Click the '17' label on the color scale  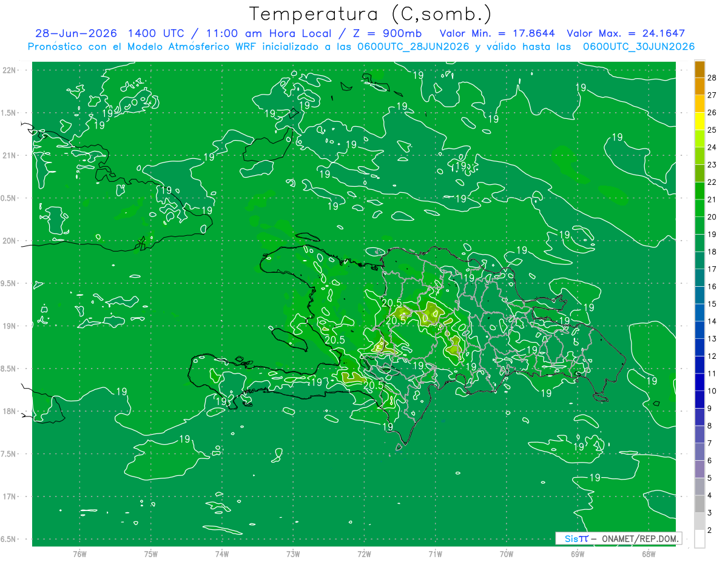(712, 269)
